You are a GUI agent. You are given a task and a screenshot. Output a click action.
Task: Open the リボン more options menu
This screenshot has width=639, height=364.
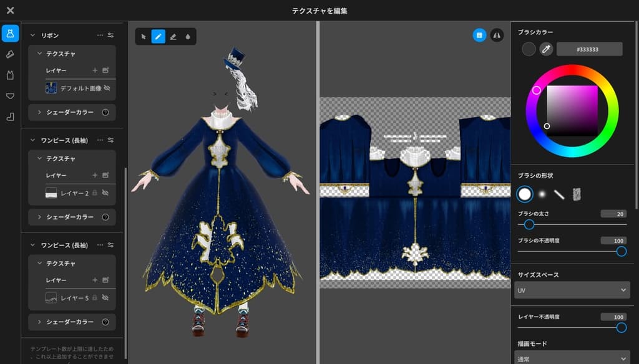click(x=100, y=36)
